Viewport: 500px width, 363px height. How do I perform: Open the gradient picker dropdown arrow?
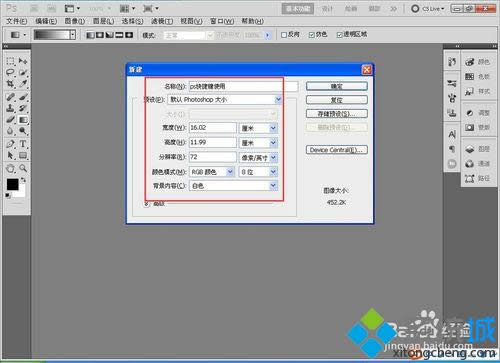(x=73, y=35)
